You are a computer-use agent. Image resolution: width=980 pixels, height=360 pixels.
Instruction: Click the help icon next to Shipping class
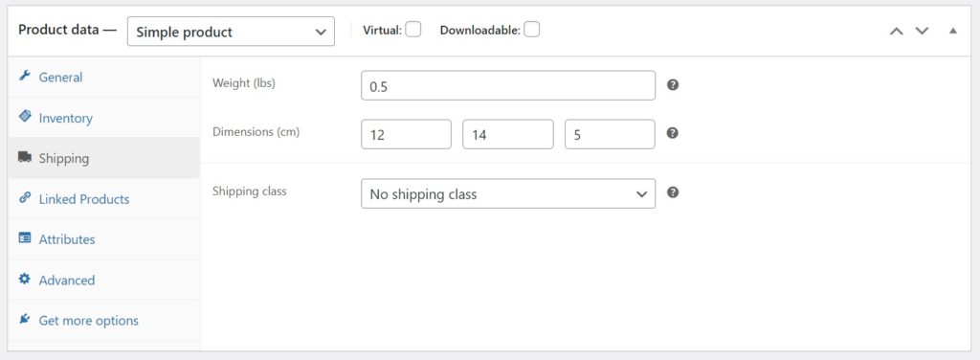tap(673, 192)
